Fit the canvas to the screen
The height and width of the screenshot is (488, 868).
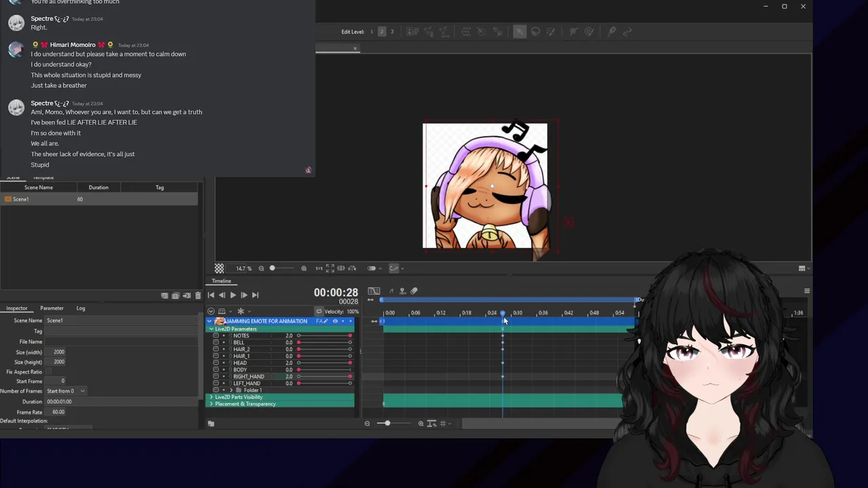(x=330, y=268)
